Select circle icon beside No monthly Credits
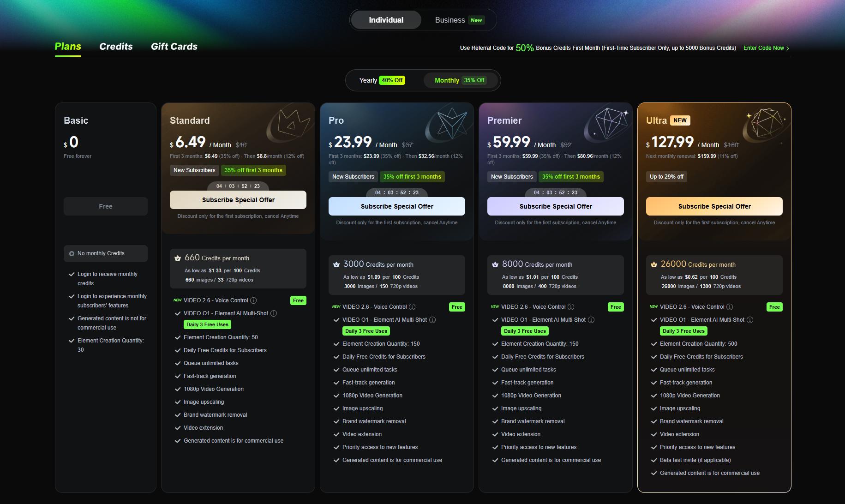 click(x=72, y=253)
